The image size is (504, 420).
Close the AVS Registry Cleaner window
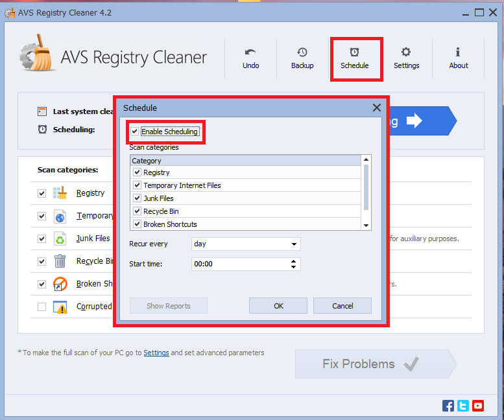tap(493, 12)
